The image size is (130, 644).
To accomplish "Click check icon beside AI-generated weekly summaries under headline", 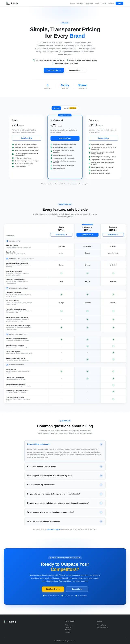I will coord(53,63).
